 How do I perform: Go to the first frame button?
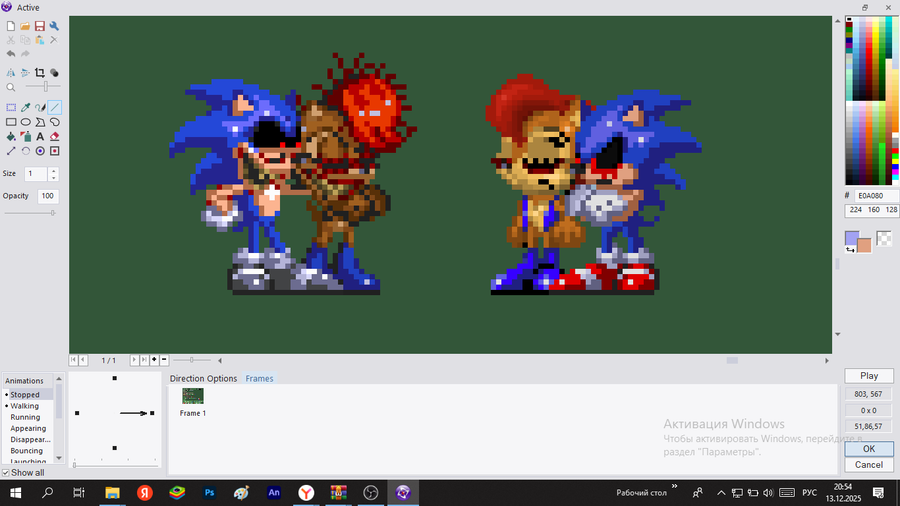(x=73, y=360)
